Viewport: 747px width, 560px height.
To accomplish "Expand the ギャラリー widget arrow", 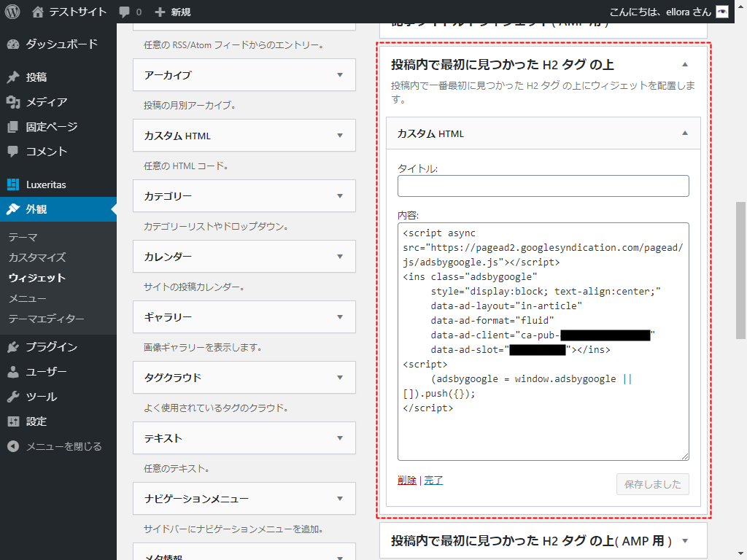I will pyautogui.click(x=340, y=316).
